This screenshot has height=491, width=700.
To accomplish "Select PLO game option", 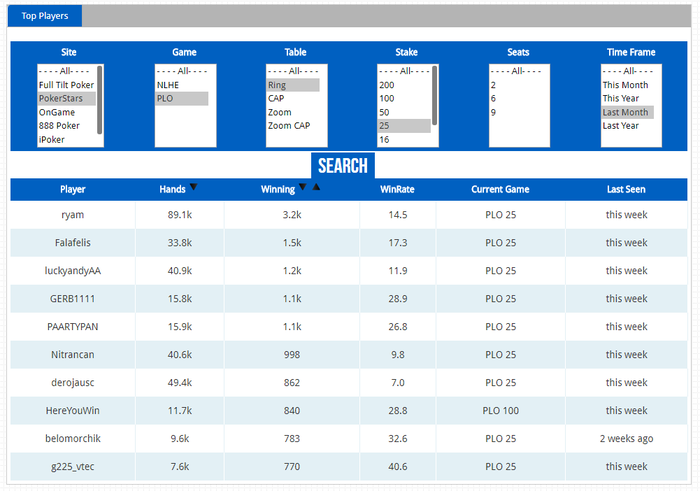I will (182, 98).
